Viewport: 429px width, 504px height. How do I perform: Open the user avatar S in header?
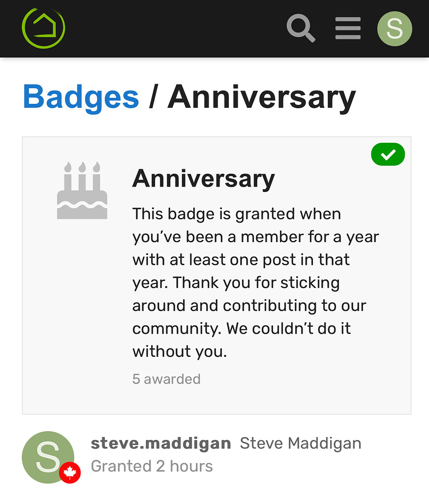(395, 29)
